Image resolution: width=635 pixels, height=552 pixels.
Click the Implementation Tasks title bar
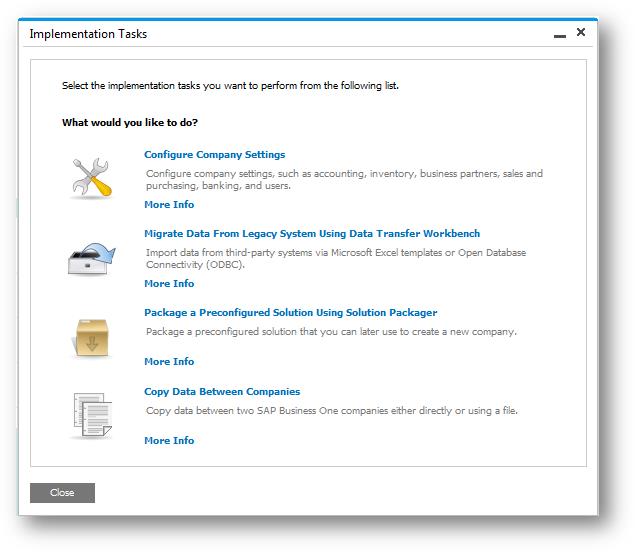click(280, 34)
